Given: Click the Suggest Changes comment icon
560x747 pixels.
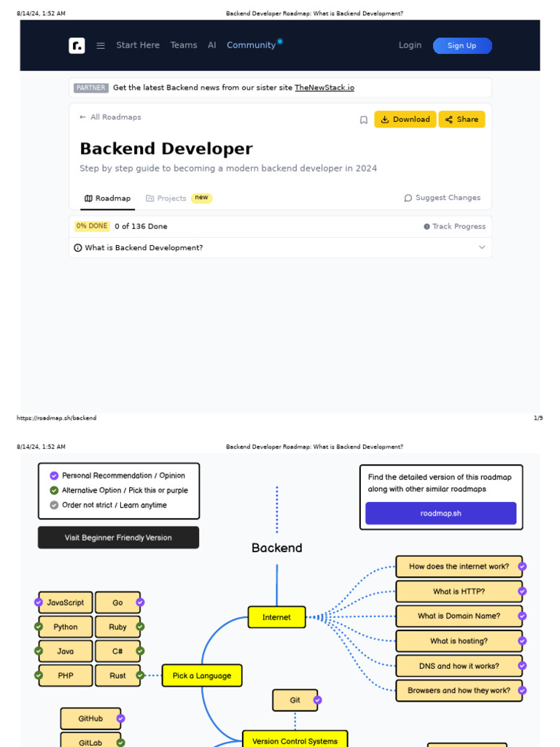Looking at the screenshot, I should click(x=408, y=198).
